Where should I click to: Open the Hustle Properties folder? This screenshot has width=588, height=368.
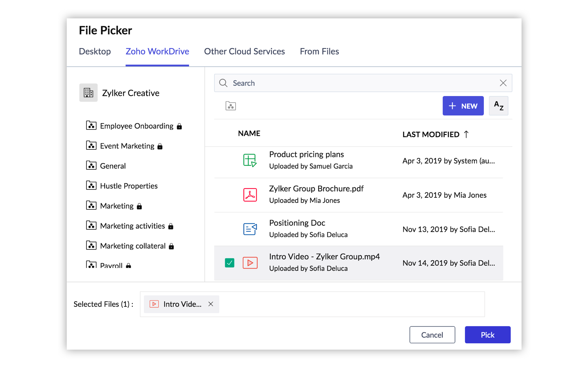pyautogui.click(x=128, y=186)
